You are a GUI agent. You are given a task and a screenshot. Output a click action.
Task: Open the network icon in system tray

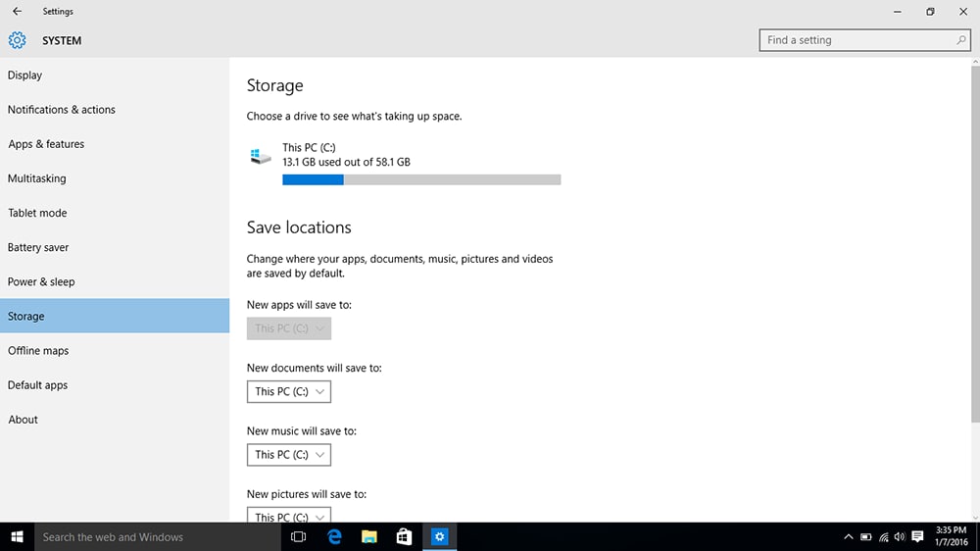[883, 536]
